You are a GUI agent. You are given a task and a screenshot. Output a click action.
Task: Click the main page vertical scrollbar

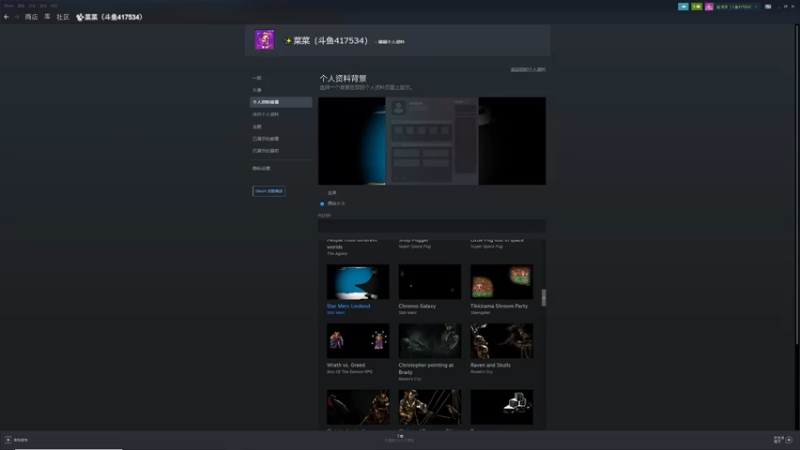(x=797, y=184)
